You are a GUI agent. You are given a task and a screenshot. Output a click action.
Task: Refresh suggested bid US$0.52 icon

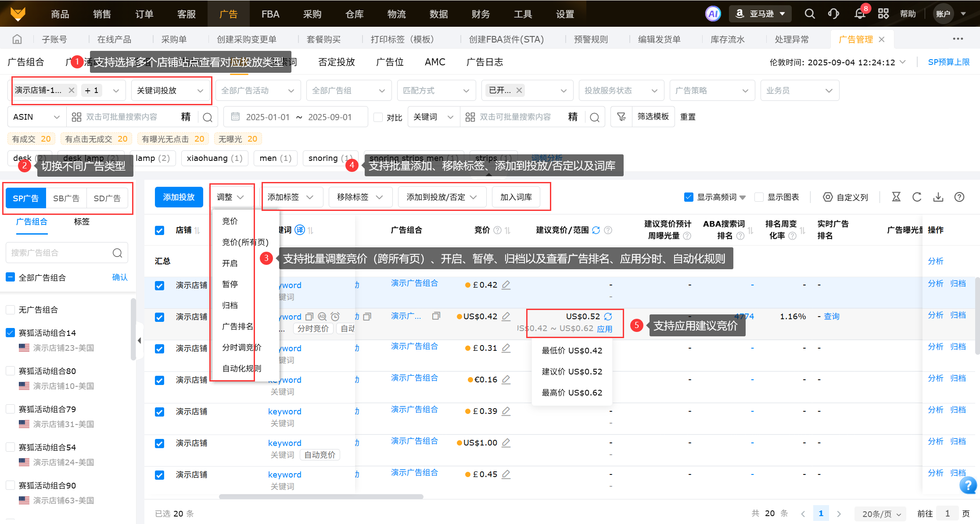(608, 317)
